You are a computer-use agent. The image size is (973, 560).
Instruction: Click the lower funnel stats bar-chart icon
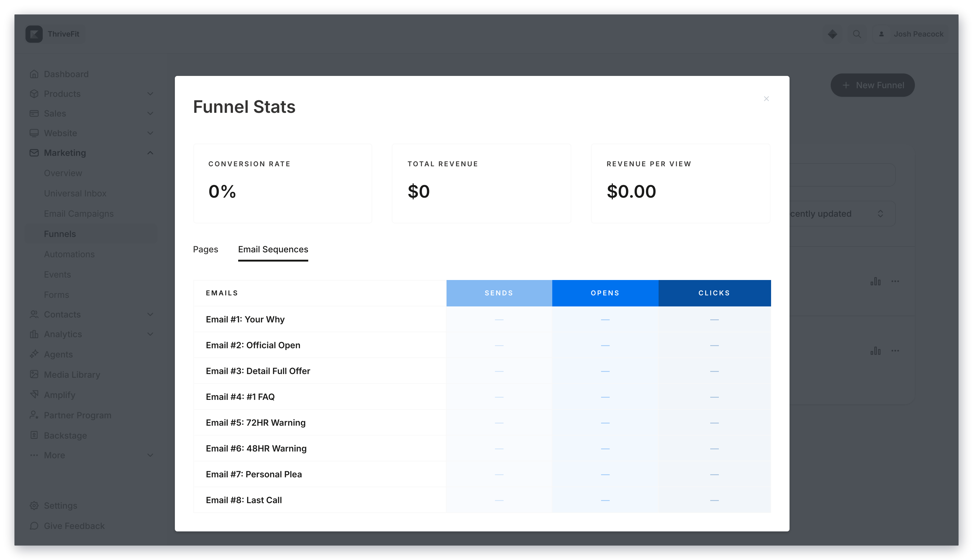click(875, 350)
